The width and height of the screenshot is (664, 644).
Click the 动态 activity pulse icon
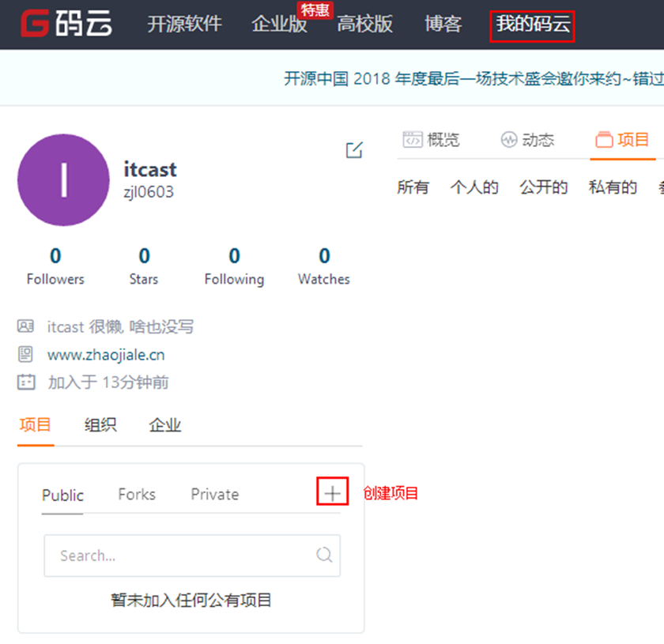coord(508,139)
